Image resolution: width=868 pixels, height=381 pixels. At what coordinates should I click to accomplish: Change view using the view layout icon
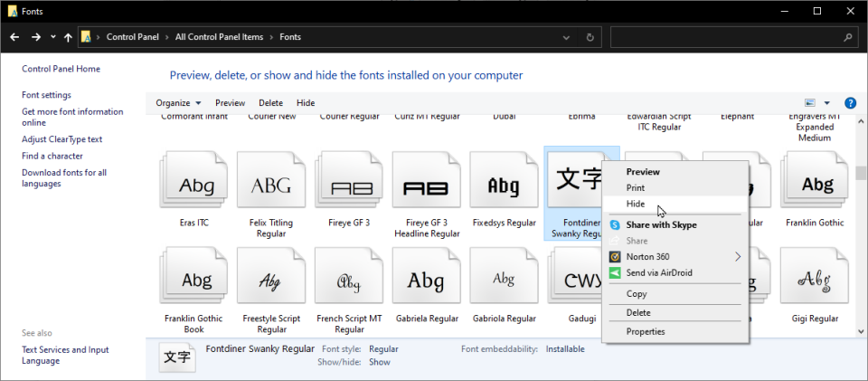pyautogui.click(x=810, y=103)
